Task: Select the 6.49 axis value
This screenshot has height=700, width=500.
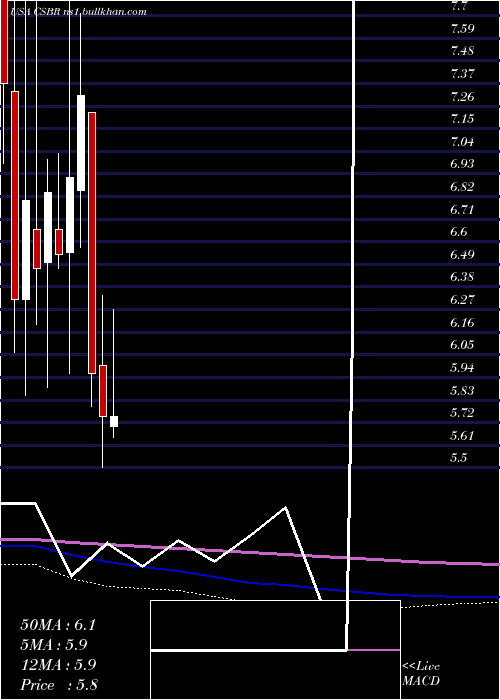Action: coord(462,255)
